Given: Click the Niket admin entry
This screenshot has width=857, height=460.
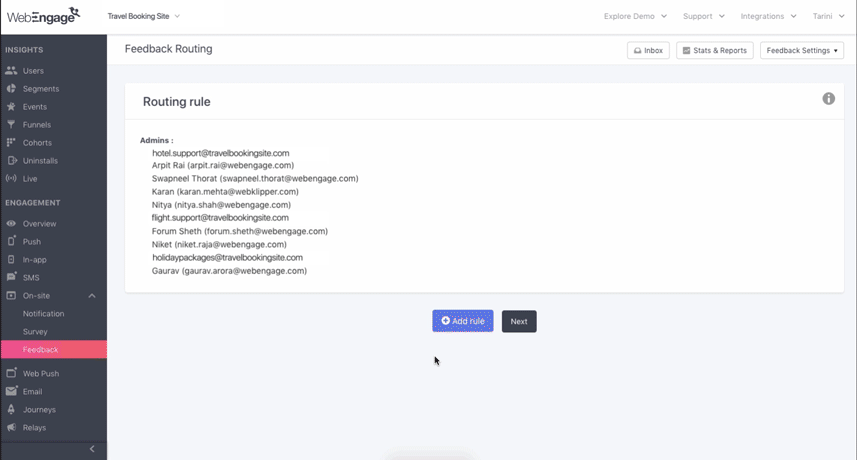Looking at the screenshot, I should [x=219, y=244].
